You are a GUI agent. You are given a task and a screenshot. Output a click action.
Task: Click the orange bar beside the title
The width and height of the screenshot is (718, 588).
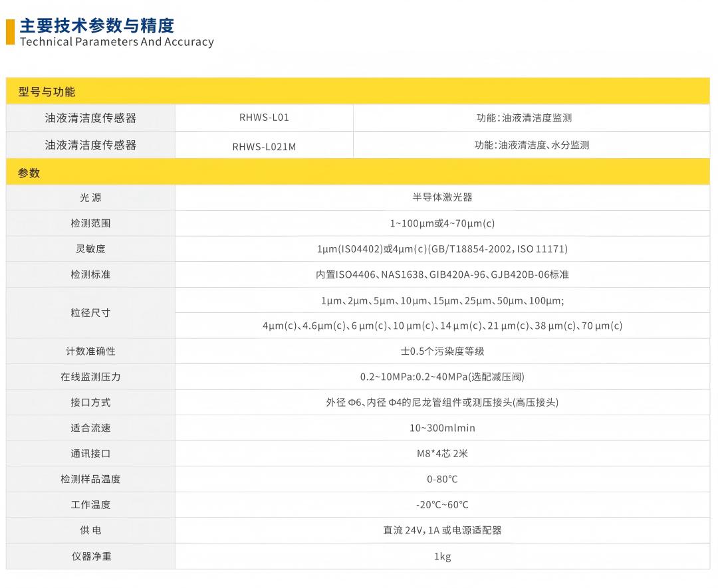coord(10,32)
